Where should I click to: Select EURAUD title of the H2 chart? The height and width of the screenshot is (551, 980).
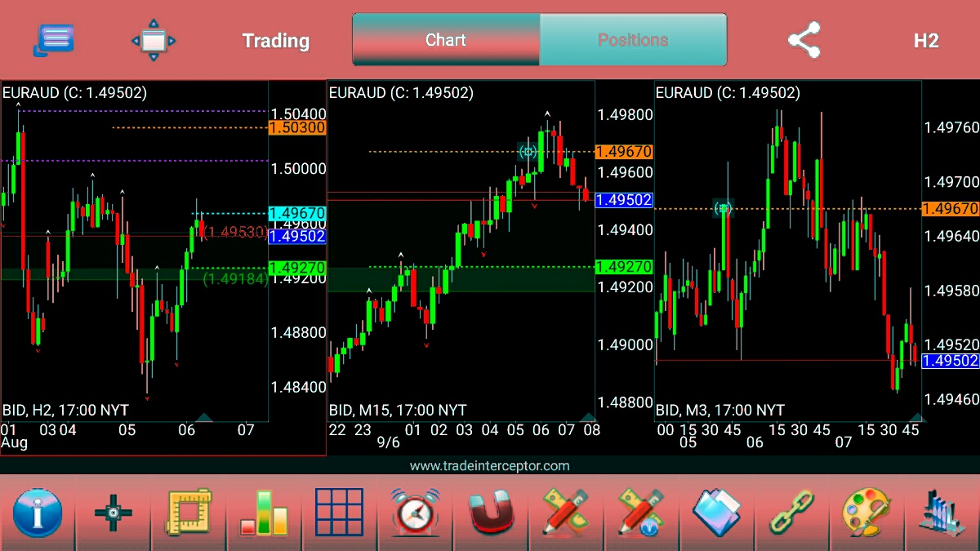[74, 93]
